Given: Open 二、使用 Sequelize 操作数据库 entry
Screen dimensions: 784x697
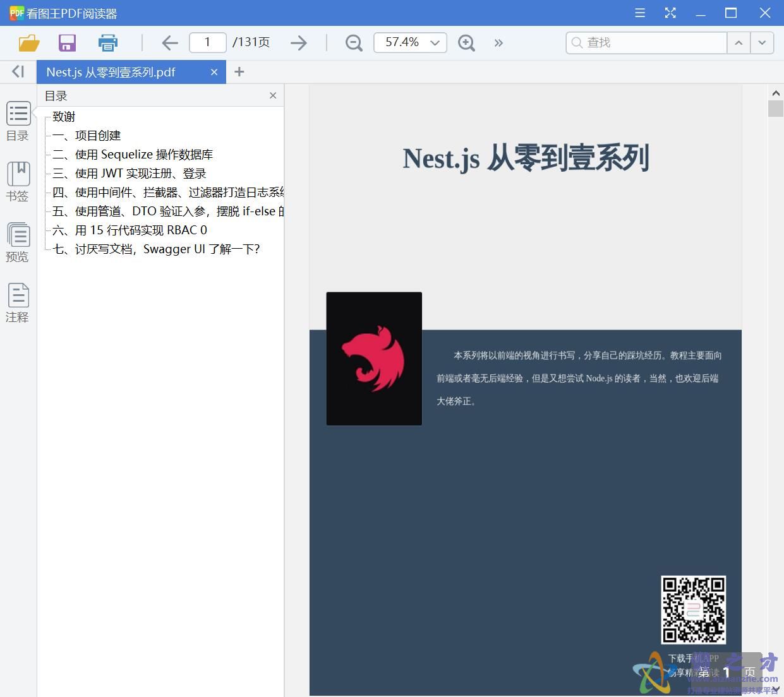Looking at the screenshot, I should tap(133, 155).
